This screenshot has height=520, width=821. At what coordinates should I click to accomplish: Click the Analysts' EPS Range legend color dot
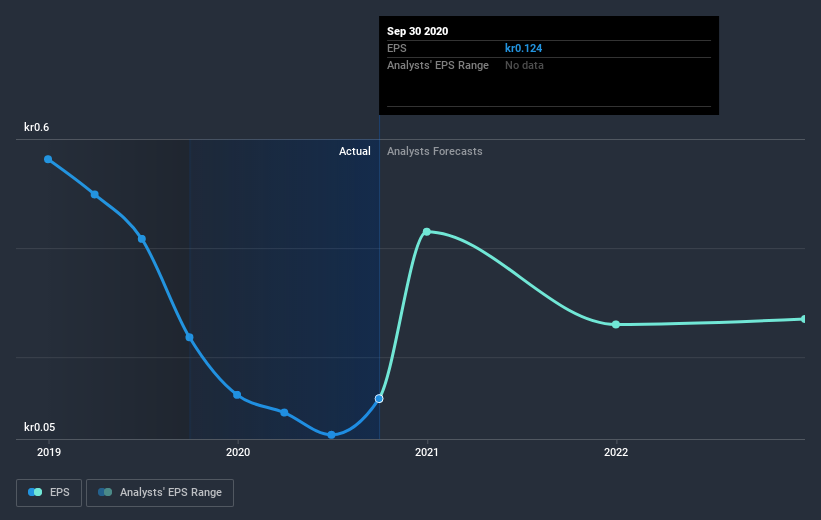coord(105,492)
